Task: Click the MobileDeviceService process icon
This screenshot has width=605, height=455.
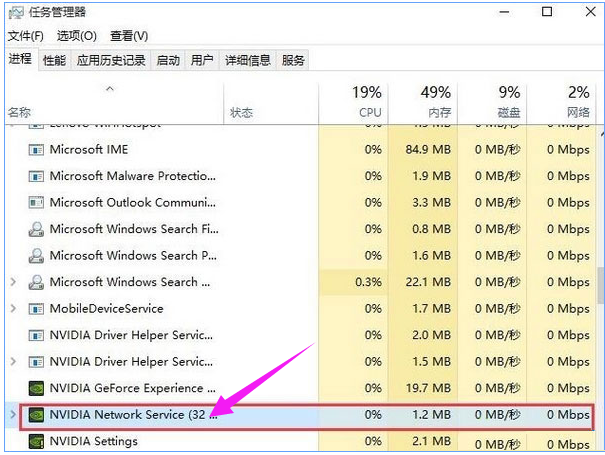Action: tap(36, 309)
